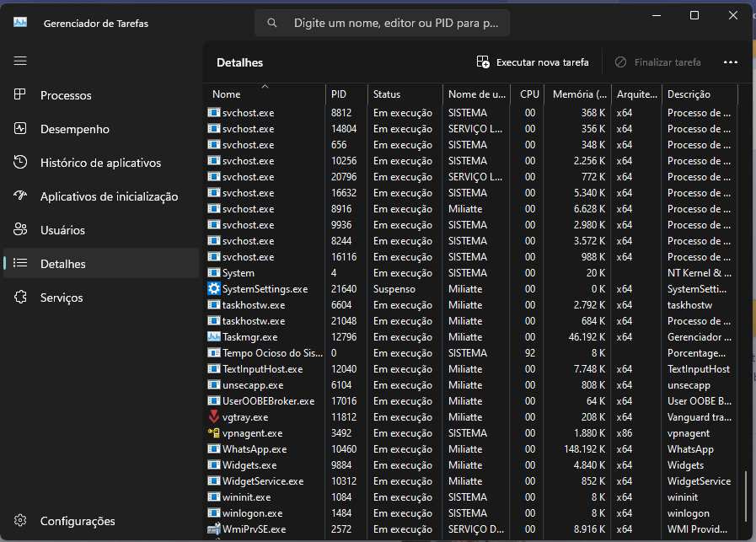Sort by CPU column header
756x542 pixels.
click(527, 94)
